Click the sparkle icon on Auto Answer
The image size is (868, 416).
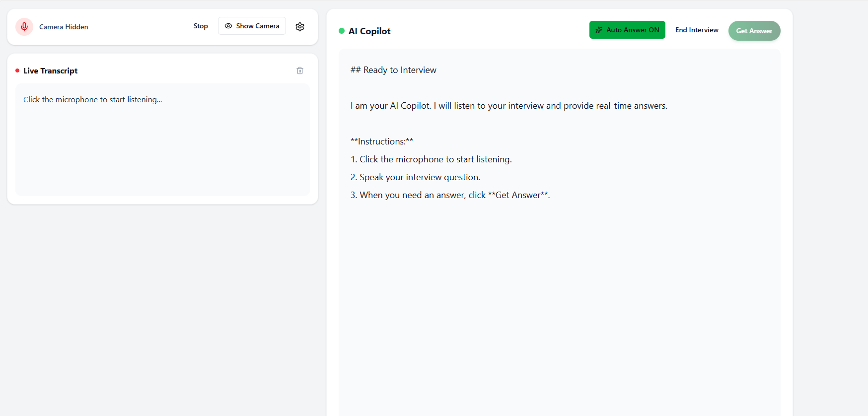coord(599,30)
